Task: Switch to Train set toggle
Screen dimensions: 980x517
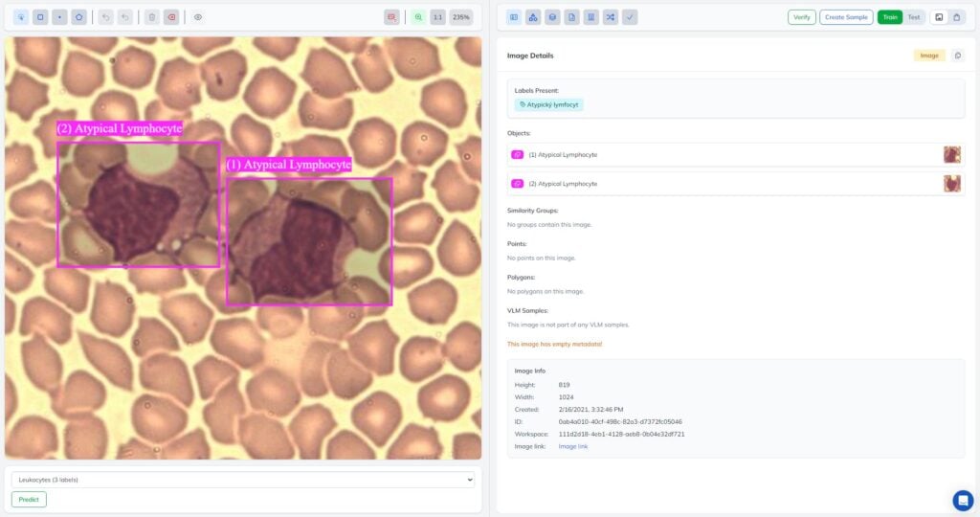Action: pyautogui.click(x=890, y=17)
